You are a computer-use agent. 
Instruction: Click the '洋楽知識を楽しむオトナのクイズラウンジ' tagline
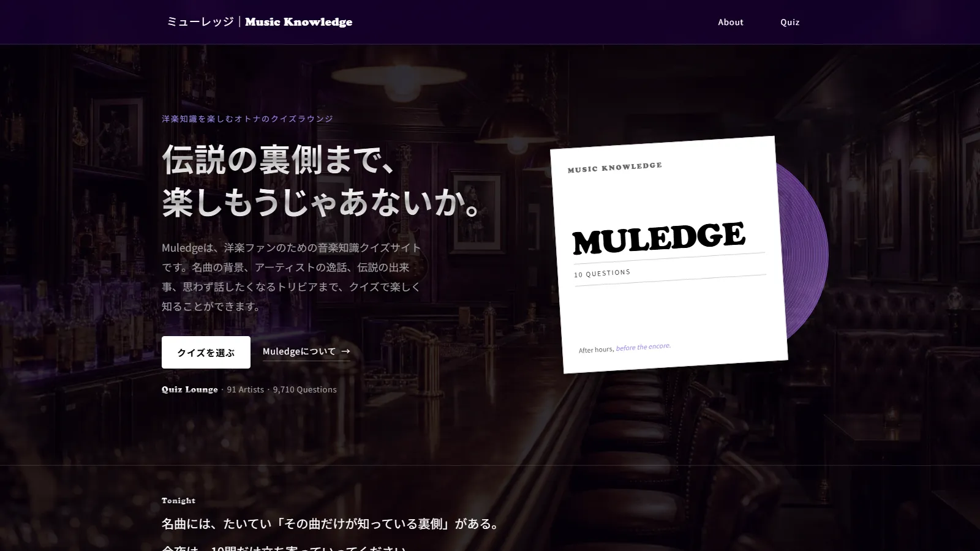click(x=247, y=119)
